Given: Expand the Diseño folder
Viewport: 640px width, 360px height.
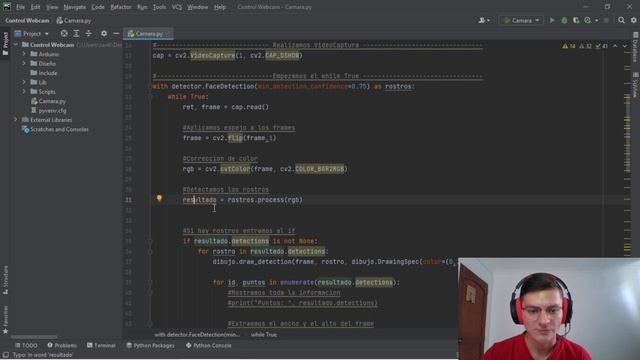Looking at the screenshot, I should [24, 63].
